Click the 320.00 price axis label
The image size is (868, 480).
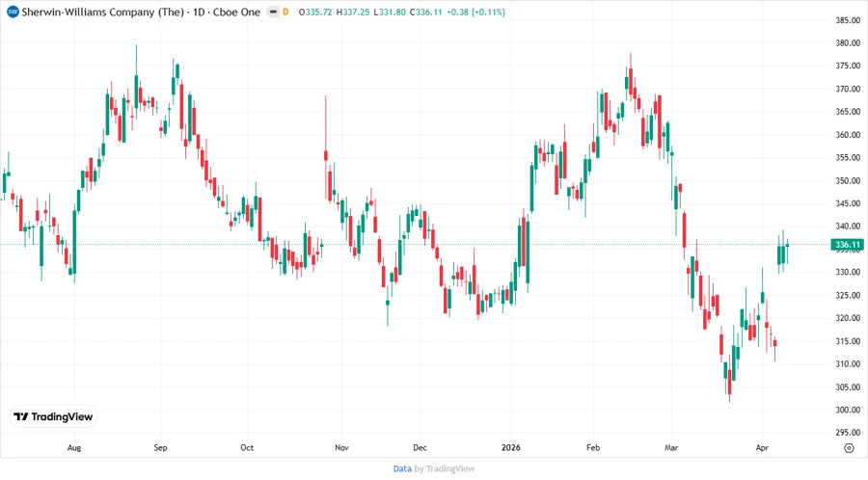(848, 317)
